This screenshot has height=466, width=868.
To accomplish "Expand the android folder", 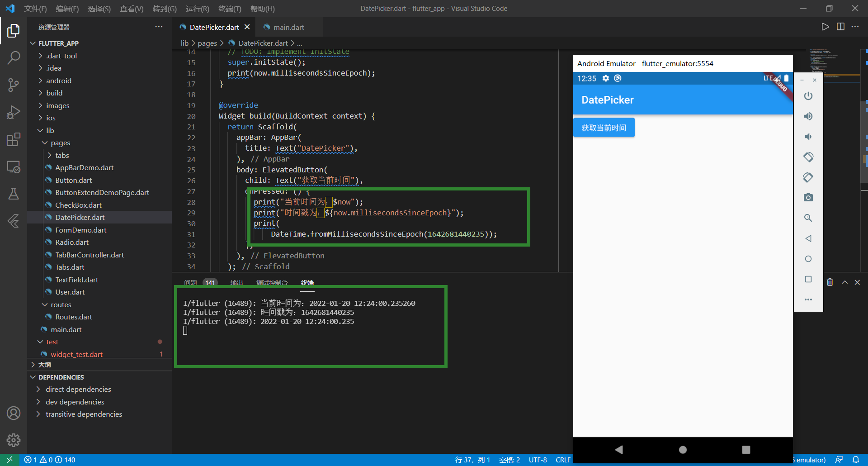I will click(x=59, y=81).
